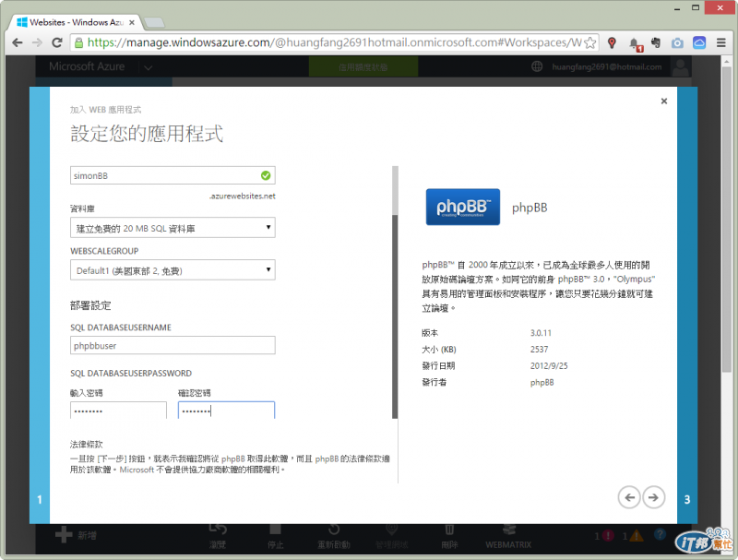Click the 輸入密碼 password field

tap(119, 411)
